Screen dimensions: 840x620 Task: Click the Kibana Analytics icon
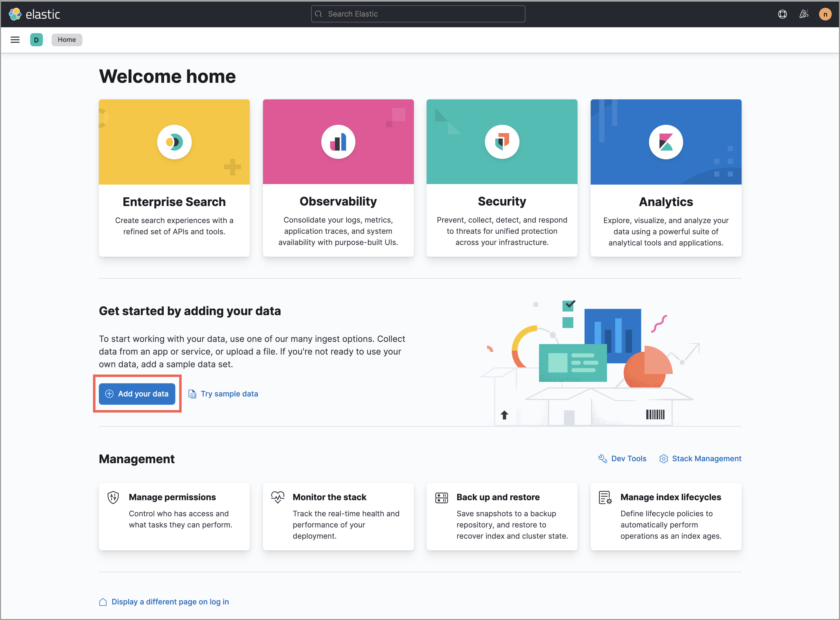click(665, 142)
